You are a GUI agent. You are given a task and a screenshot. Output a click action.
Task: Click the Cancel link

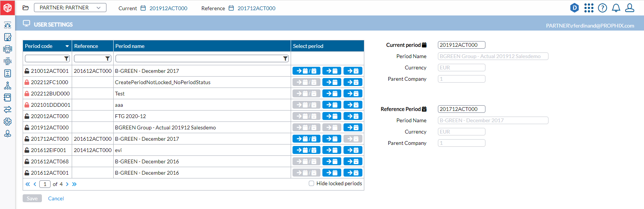[56, 198]
